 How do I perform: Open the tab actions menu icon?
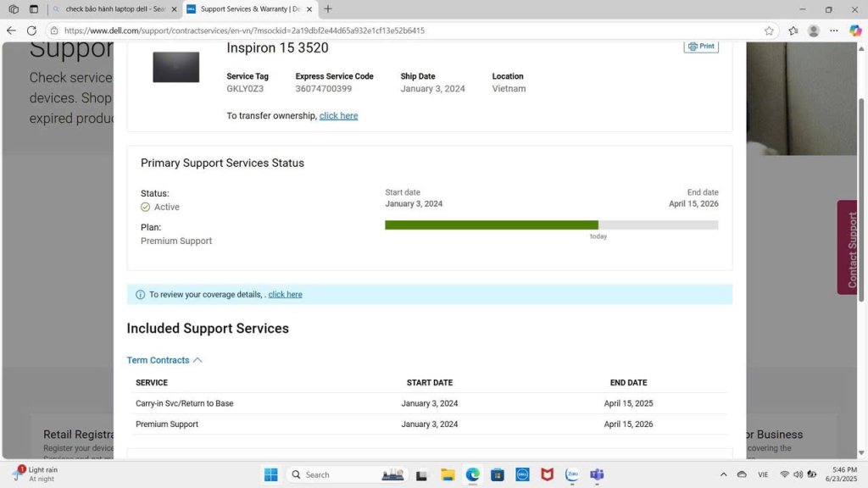click(14, 8)
